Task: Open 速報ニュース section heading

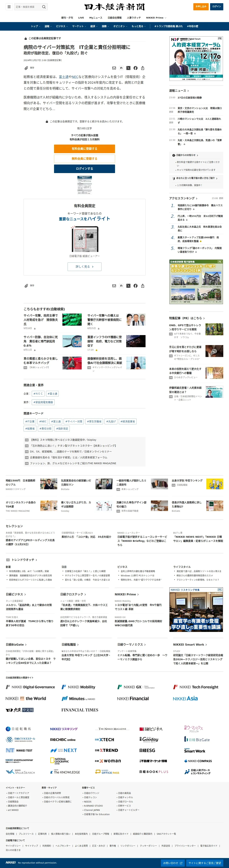Action: click(x=179, y=91)
